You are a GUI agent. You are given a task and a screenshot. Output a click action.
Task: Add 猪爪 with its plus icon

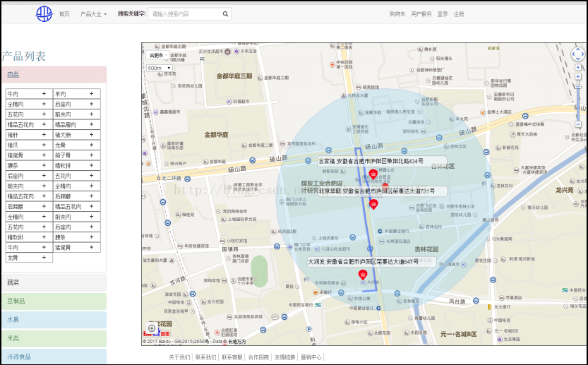pyautogui.click(x=44, y=145)
